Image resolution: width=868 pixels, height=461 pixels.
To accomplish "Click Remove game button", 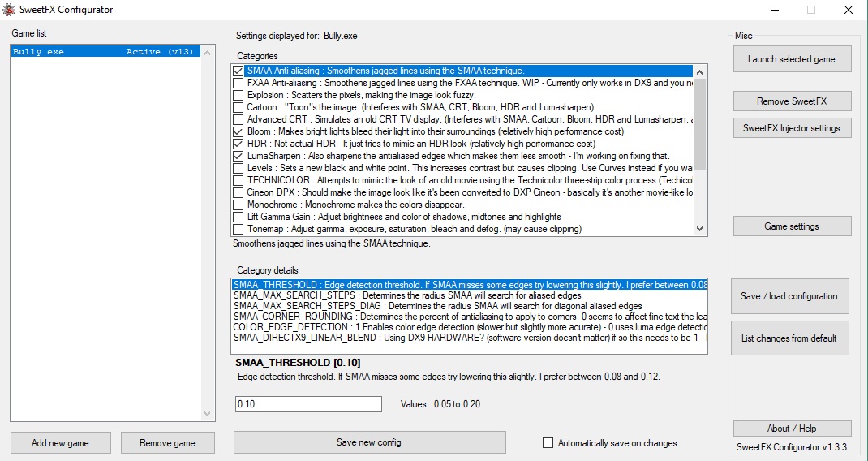I will point(168,442).
